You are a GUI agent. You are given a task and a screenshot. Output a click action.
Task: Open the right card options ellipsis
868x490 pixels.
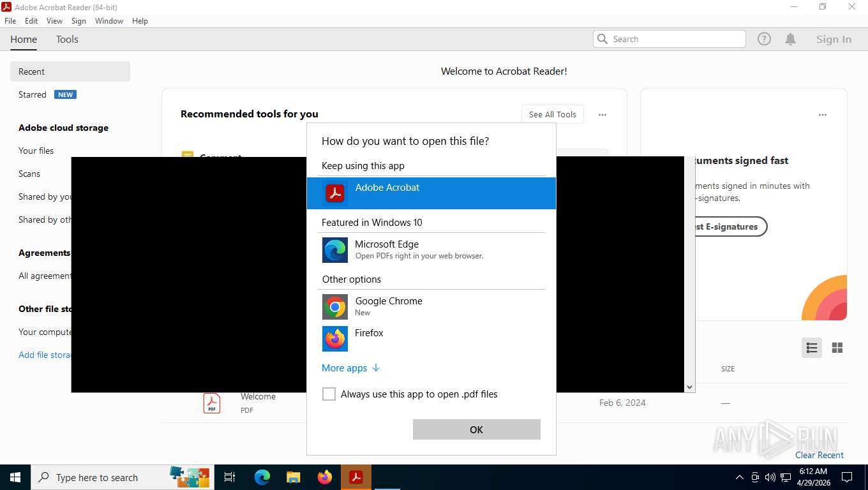coord(823,115)
